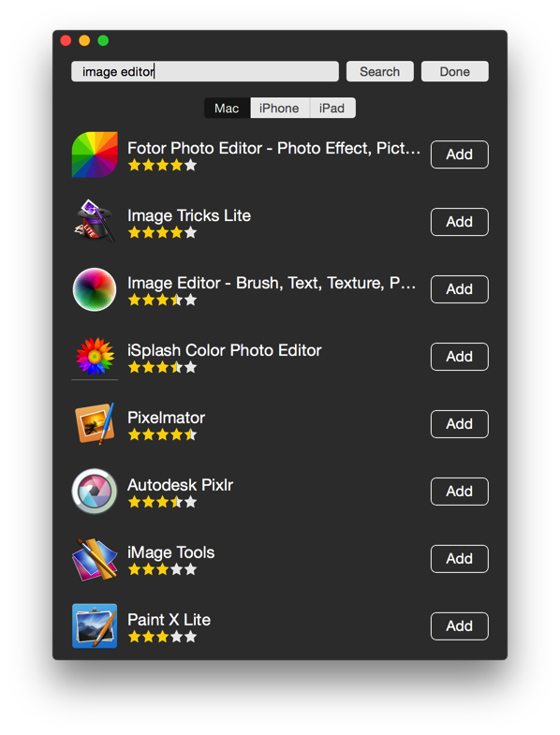560x735 pixels.
Task: Click the Paint X Lite app icon
Action: (95, 625)
